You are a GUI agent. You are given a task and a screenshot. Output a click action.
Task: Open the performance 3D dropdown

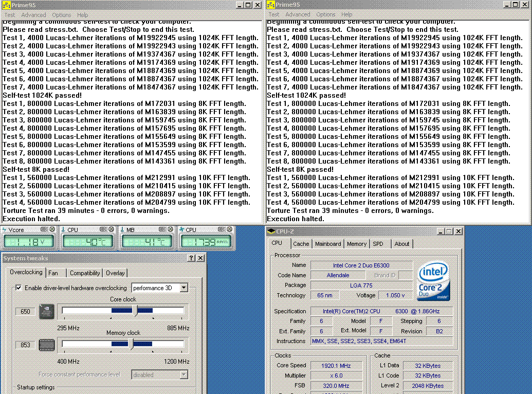(184, 288)
